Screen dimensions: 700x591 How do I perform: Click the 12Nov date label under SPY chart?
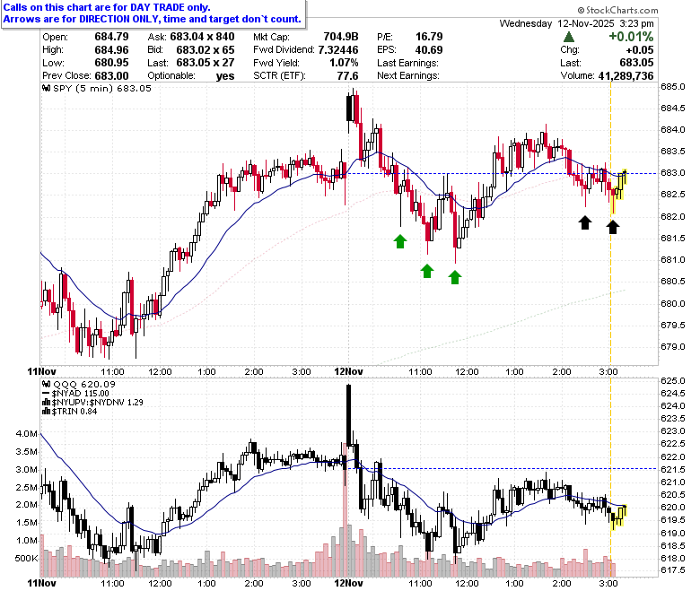(349, 371)
